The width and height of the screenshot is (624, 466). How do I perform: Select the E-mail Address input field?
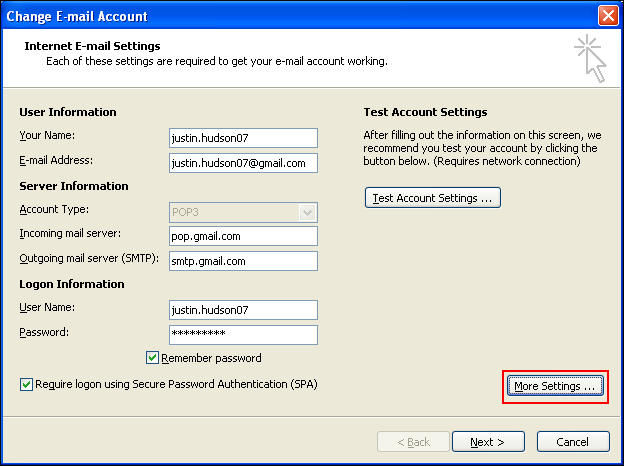(243, 163)
